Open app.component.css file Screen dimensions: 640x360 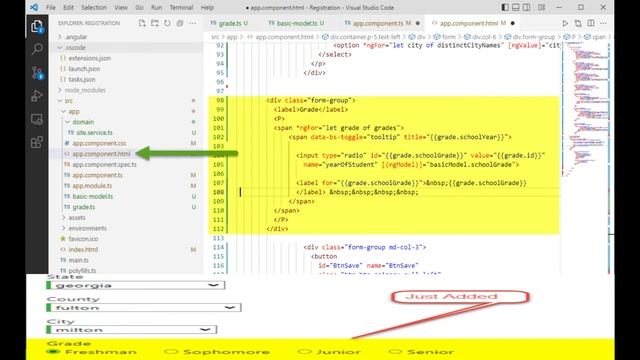(x=99, y=143)
